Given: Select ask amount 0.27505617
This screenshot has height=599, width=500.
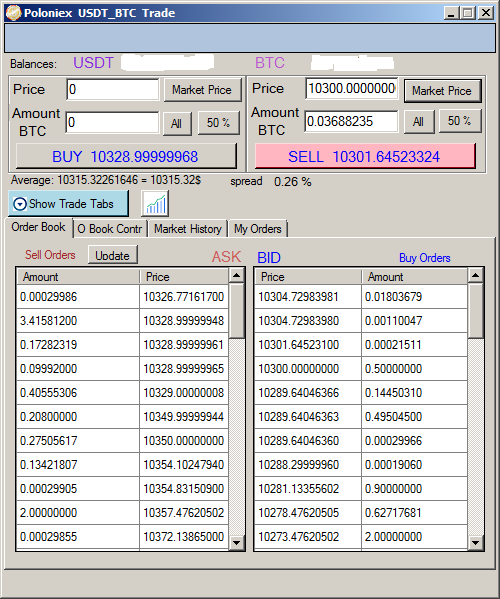Looking at the screenshot, I should pos(78,441).
